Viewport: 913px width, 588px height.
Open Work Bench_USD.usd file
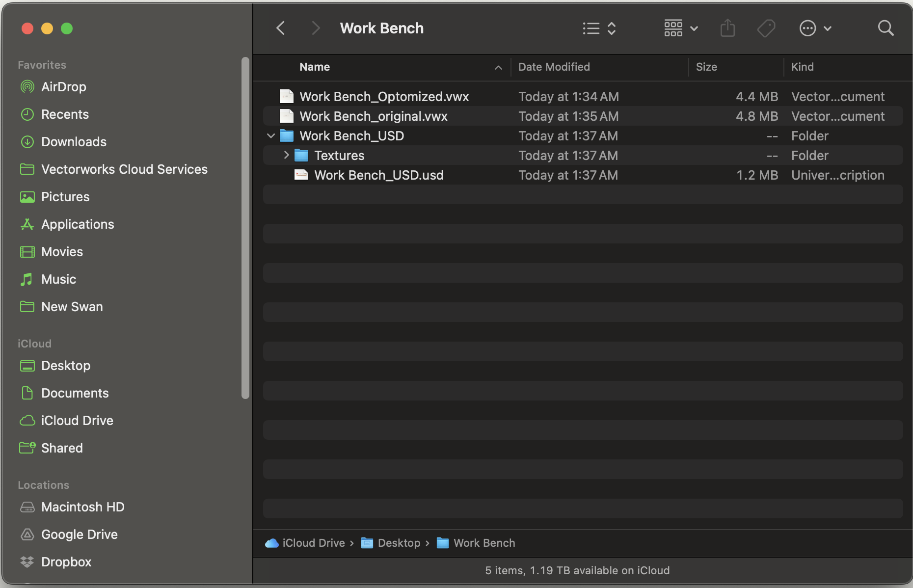[378, 175]
